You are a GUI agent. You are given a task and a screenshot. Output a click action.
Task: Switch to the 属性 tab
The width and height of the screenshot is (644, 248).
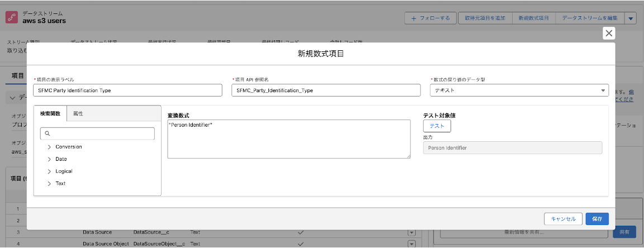click(x=78, y=113)
